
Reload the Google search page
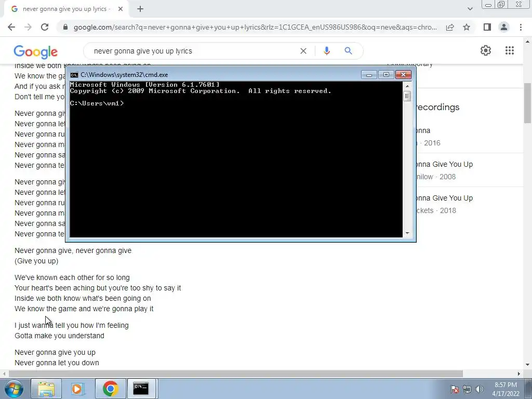click(x=45, y=27)
